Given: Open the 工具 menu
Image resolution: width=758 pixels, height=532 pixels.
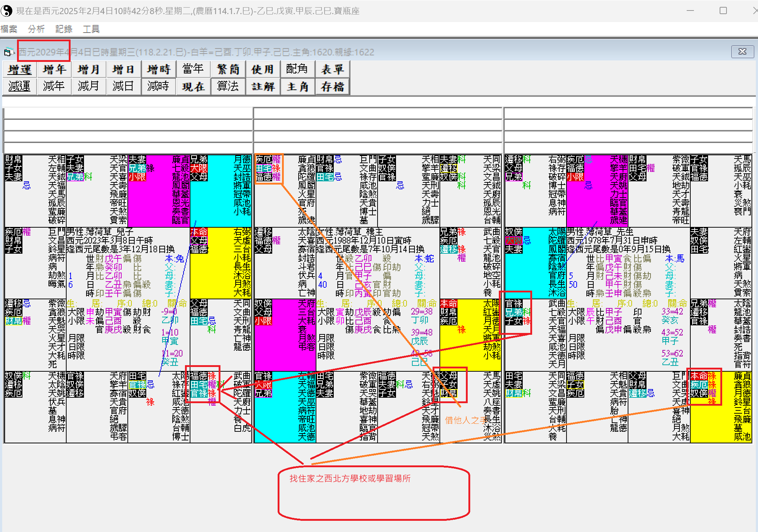Looking at the screenshot, I should [x=91, y=29].
